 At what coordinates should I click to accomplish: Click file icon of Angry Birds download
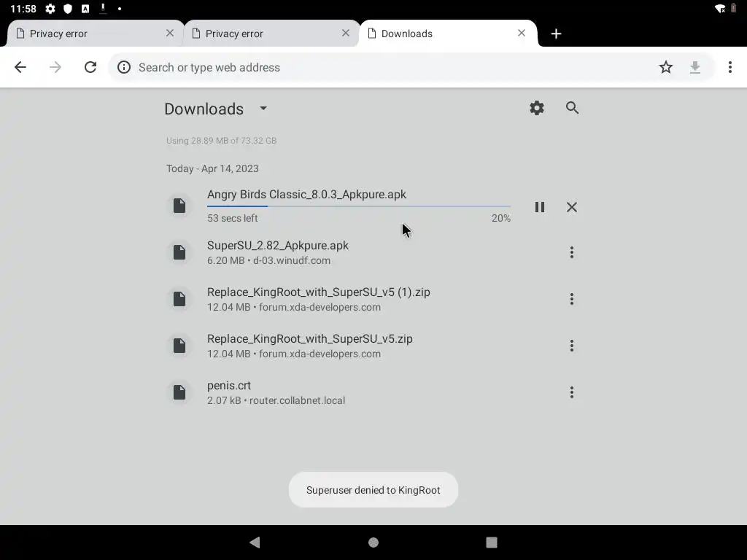tap(179, 206)
